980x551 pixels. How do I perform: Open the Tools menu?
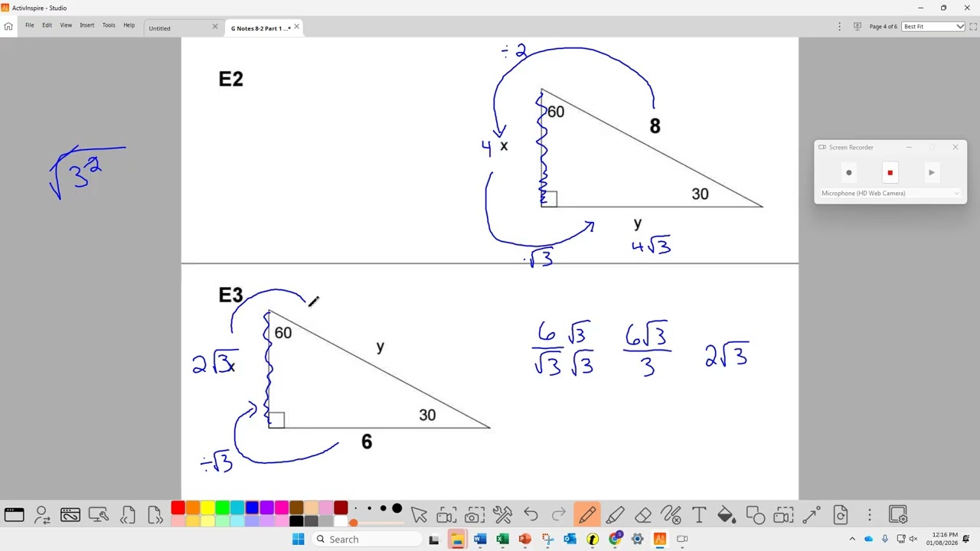point(109,25)
